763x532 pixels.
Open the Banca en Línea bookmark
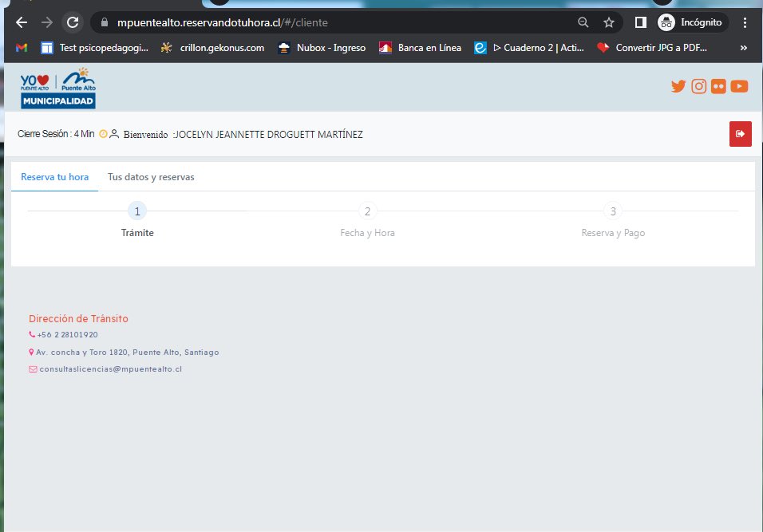pyautogui.click(x=421, y=48)
